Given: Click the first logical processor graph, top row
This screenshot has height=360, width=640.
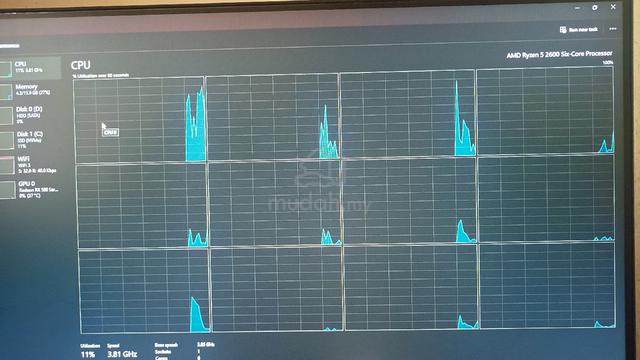Looking at the screenshot, I should pyautogui.click(x=140, y=120).
